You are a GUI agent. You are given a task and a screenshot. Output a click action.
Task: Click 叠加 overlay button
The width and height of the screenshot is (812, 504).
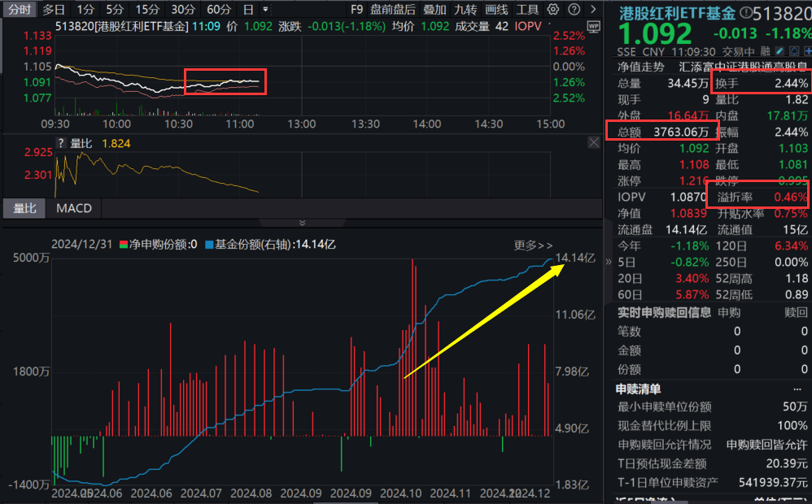434,9
